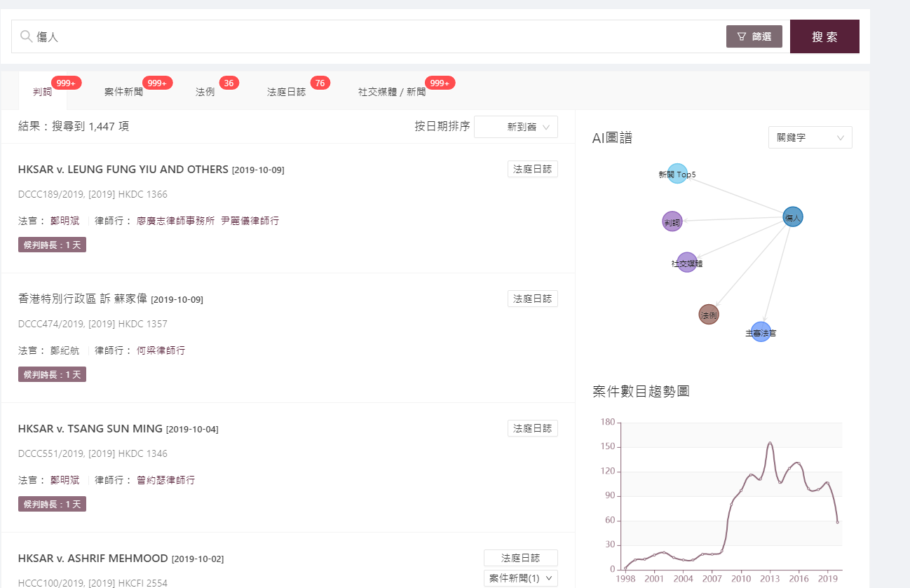Click 法庭日誌 button for HKSAR v. TSANG SUN MING
This screenshot has width=910, height=588.
[x=532, y=428]
